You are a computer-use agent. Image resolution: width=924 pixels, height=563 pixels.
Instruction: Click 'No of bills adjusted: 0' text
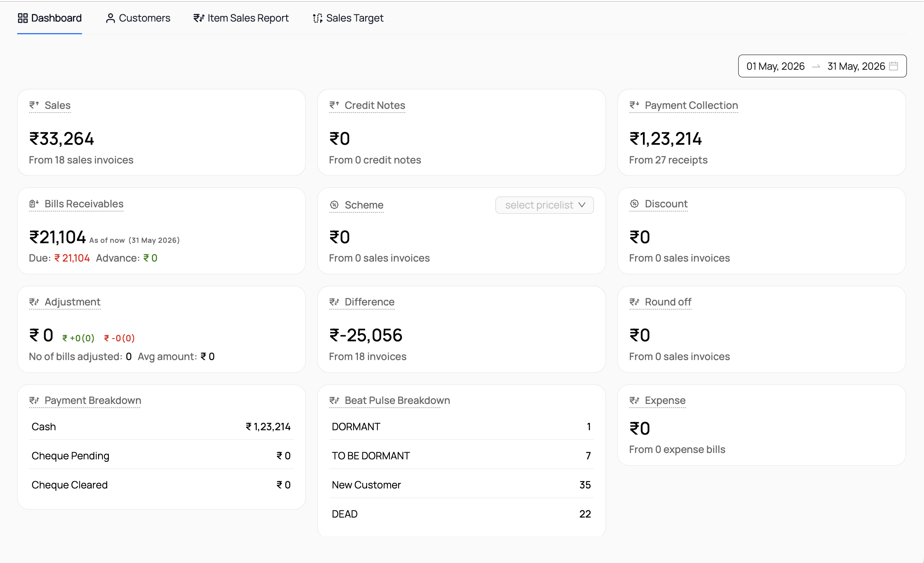tap(80, 356)
